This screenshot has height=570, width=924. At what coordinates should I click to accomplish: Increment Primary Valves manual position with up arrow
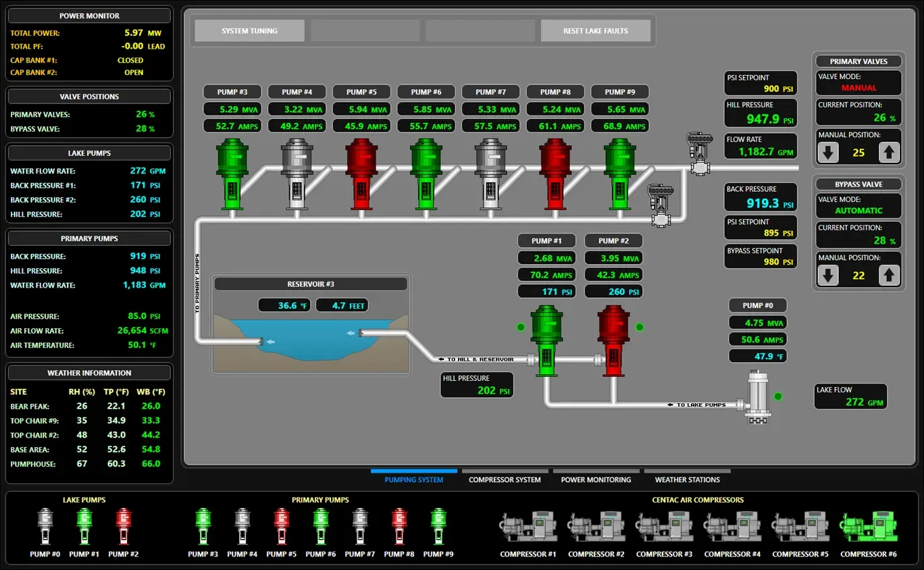click(889, 153)
